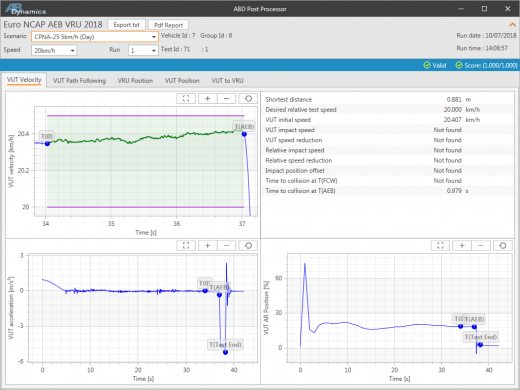Switch to the VUT Position tab

click(182, 81)
